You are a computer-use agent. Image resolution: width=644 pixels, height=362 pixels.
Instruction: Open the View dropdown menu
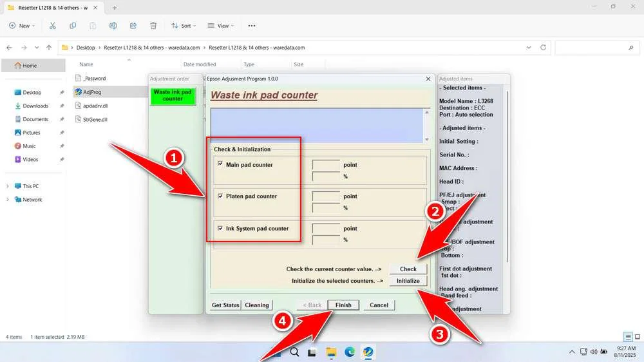[220, 26]
